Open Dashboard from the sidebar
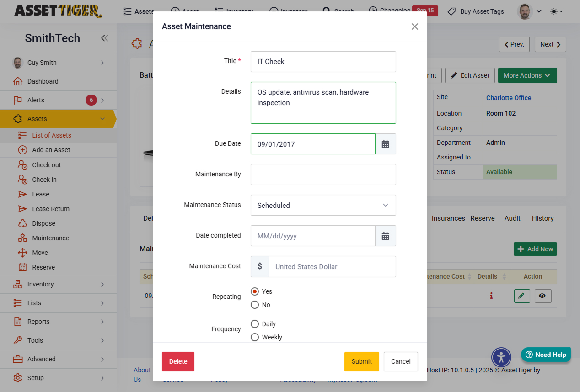This screenshot has height=392, width=580. (x=43, y=81)
